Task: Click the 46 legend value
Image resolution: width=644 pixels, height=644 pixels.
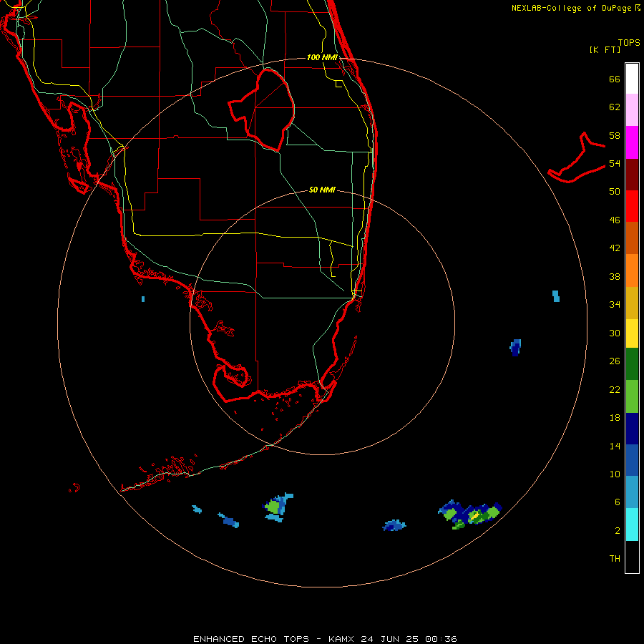Action: 615,220
